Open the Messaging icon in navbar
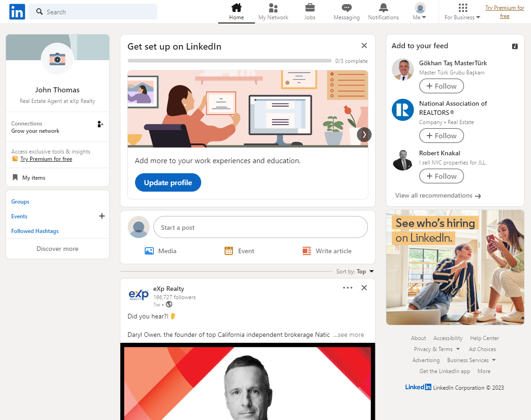The width and height of the screenshot is (531, 420). point(346,8)
